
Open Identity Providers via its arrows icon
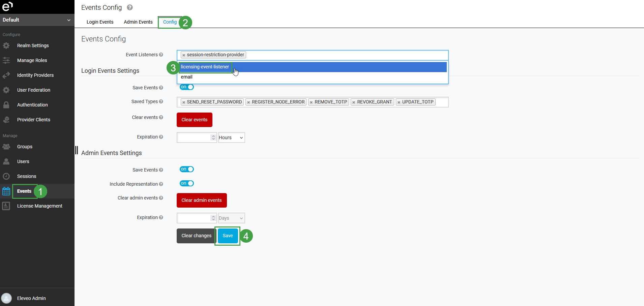pos(6,75)
